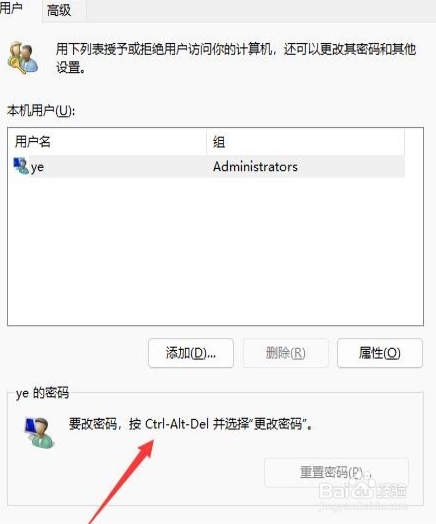This screenshot has height=524, width=436.
Task: Click the red arrow annotation
Action: click(x=122, y=481)
